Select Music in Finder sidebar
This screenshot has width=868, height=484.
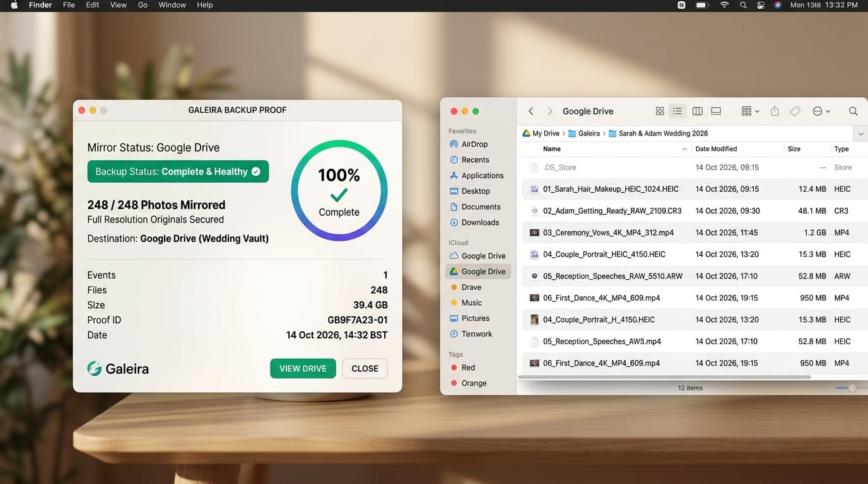(466, 303)
